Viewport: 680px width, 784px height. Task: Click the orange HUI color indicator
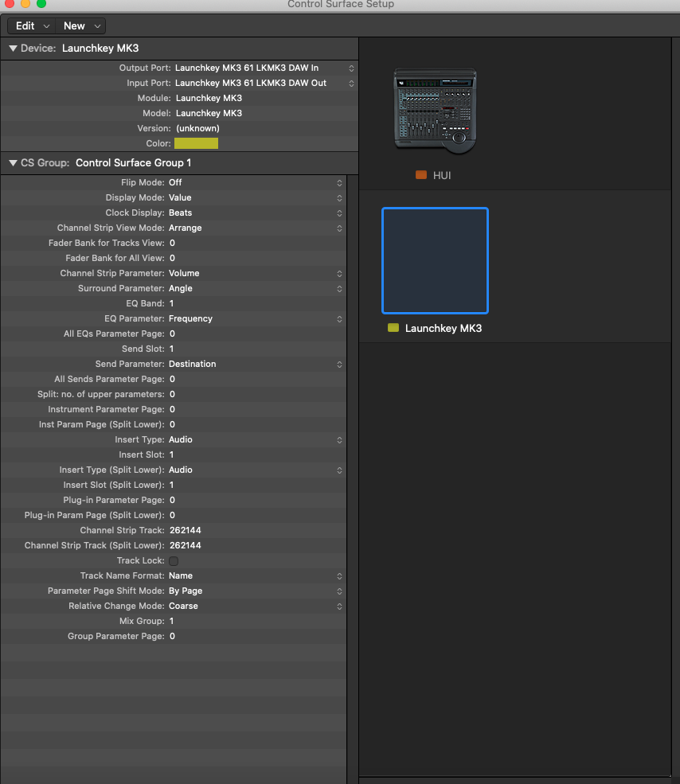[420, 175]
